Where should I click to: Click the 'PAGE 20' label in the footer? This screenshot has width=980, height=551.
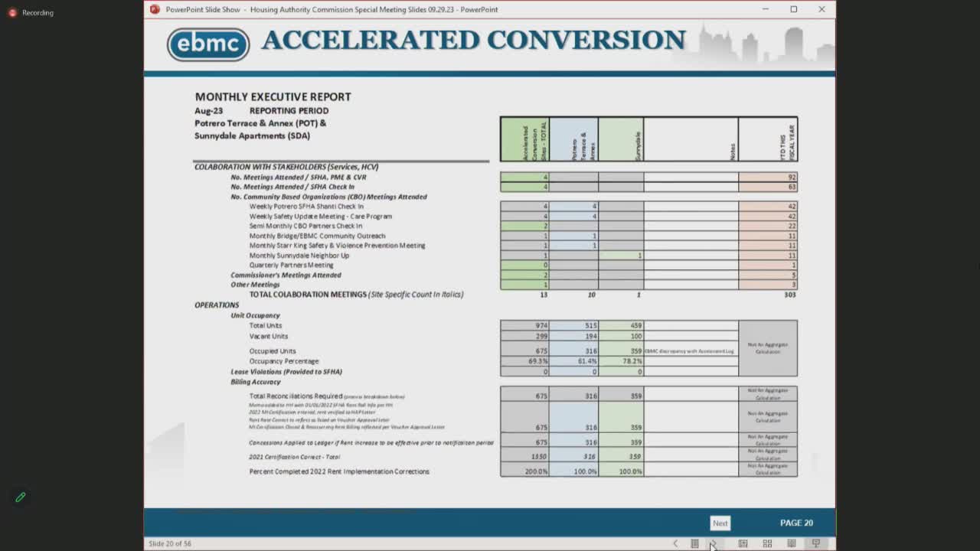coord(796,523)
